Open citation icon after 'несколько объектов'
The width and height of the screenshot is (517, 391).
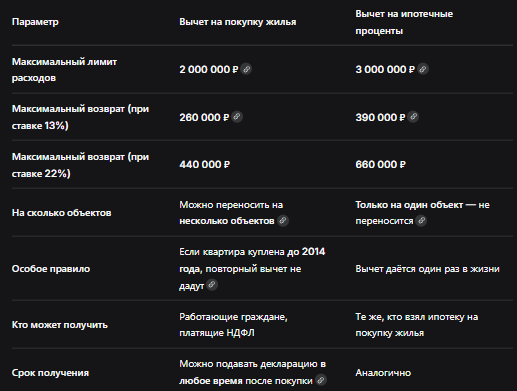point(283,220)
